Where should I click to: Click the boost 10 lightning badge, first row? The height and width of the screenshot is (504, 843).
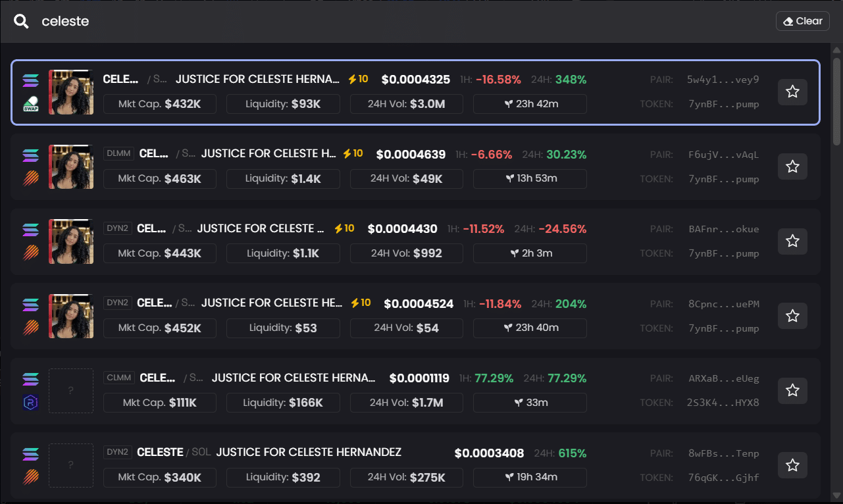(358, 79)
